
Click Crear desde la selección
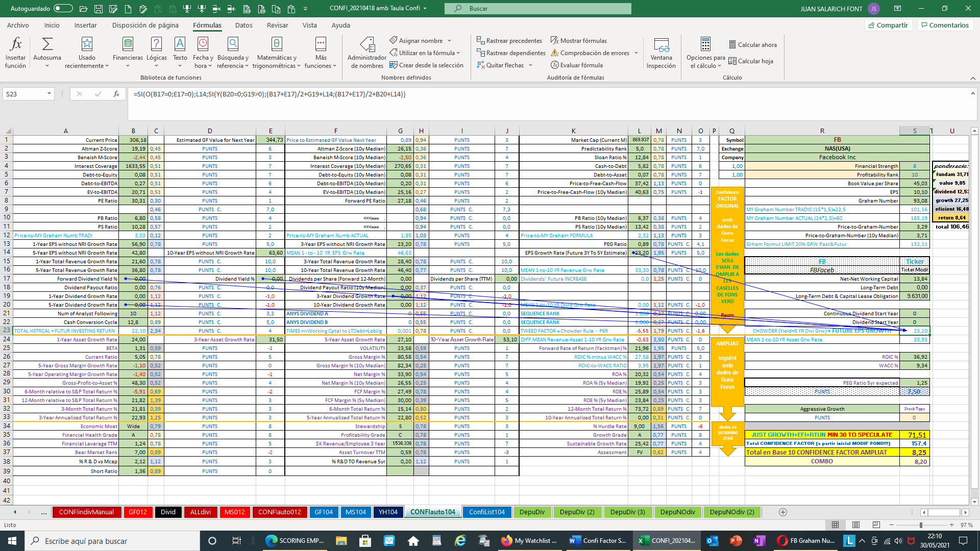(426, 65)
